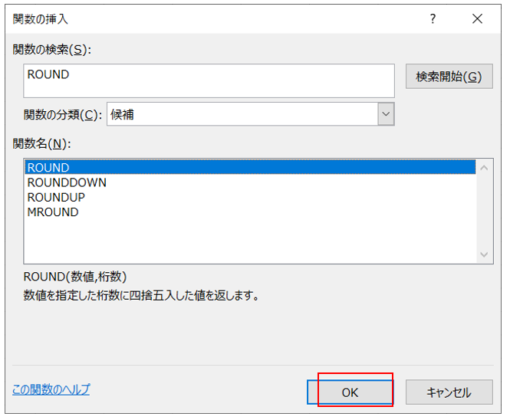Screen dimensions: 510x420
Task: Open the 関数の分類 combo box showing 候補
Action: 242,115
